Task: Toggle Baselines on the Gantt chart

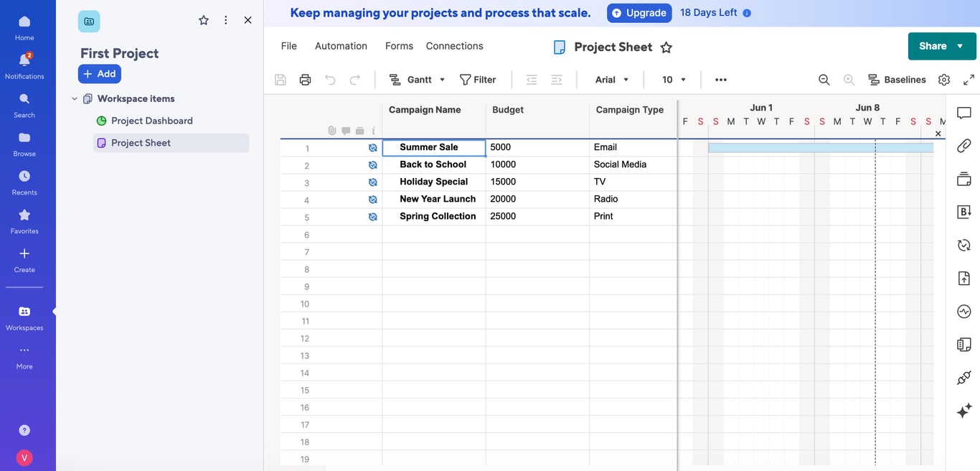Action: point(897,79)
